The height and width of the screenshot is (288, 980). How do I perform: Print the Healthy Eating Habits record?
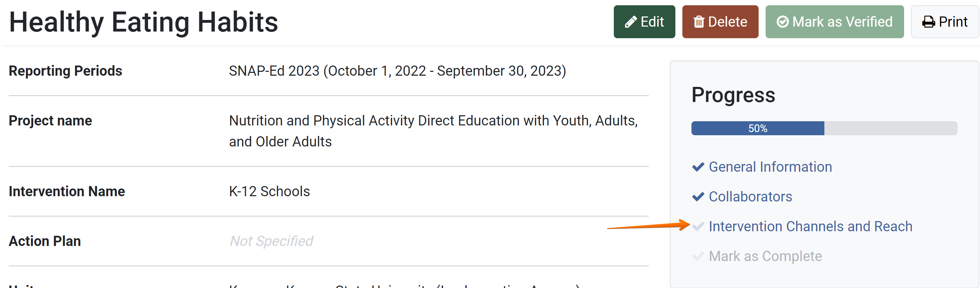click(x=944, y=22)
